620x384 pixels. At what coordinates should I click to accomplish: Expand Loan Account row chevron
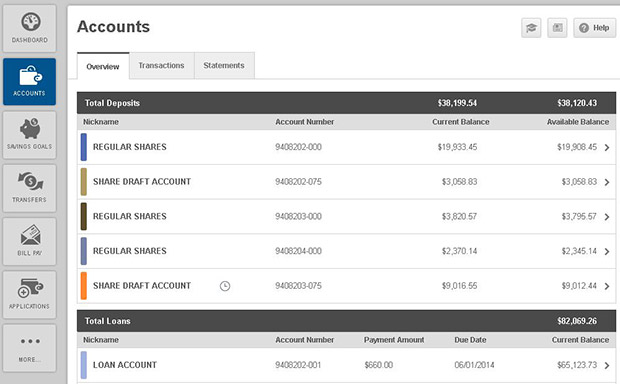[x=607, y=365]
